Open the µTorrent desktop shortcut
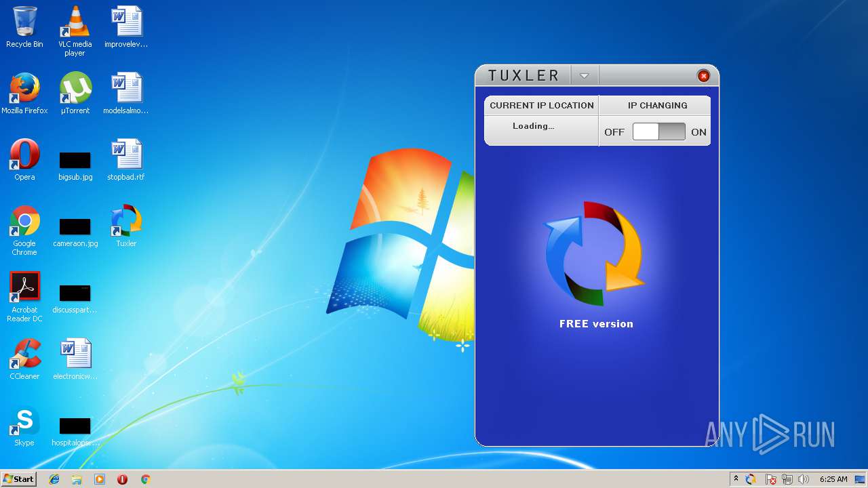868x488 pixels. (x=75, y=94)
